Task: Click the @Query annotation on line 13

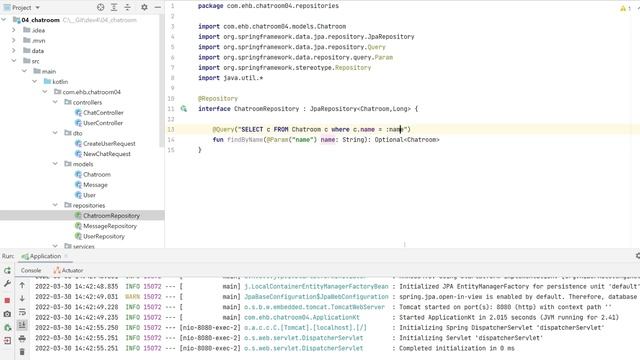Action: coord(223,129)
